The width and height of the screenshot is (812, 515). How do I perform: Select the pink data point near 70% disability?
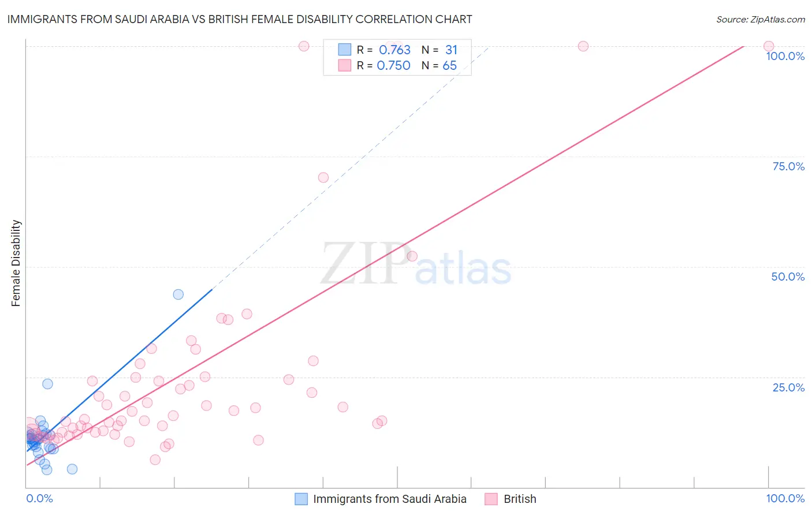click(x=323, y=178)
